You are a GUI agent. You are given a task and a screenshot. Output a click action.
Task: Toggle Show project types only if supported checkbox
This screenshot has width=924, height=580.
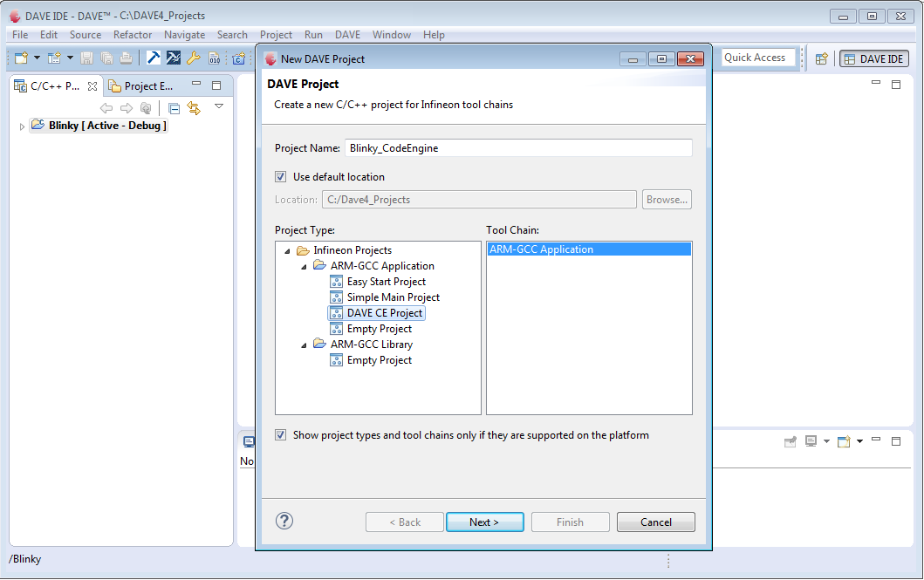tap(280, 435)
